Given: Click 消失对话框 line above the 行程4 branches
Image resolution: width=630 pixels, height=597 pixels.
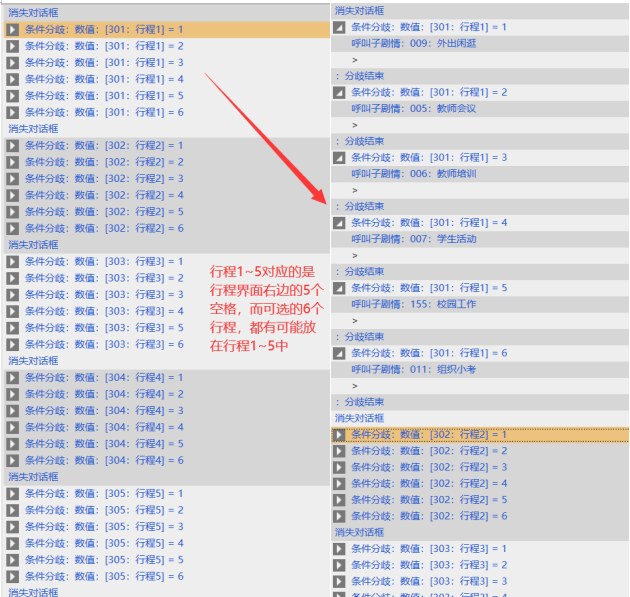Looking at the screenshot, I should click(x=34, y=361).
